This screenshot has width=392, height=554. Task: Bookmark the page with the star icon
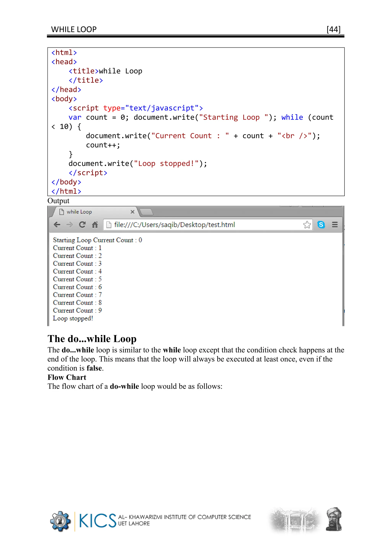click(307, 225)
